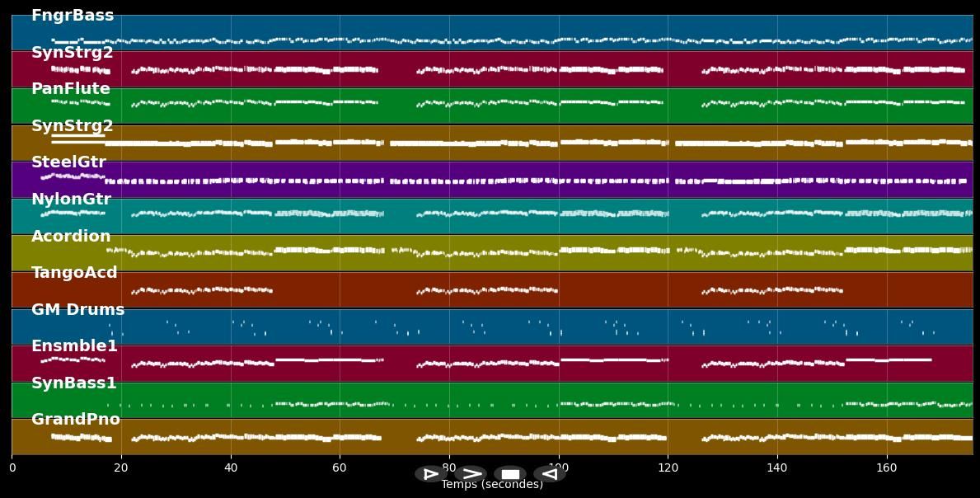Image resolution: width=980 pixels, height=498 pixels.
Task: Click the NylonGtr track name
Action: (x=71, y=200)
